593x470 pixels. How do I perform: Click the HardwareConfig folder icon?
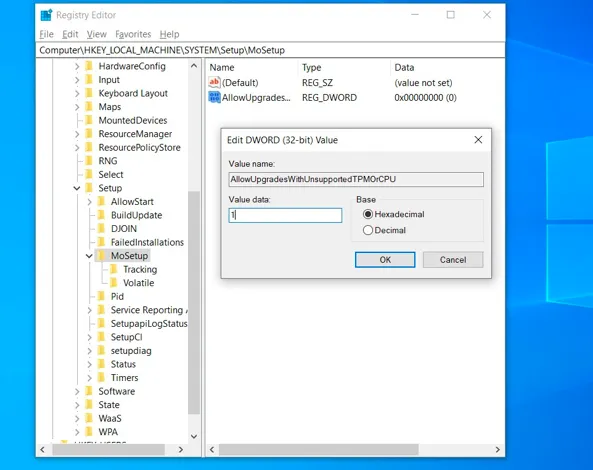pos(89,66)
